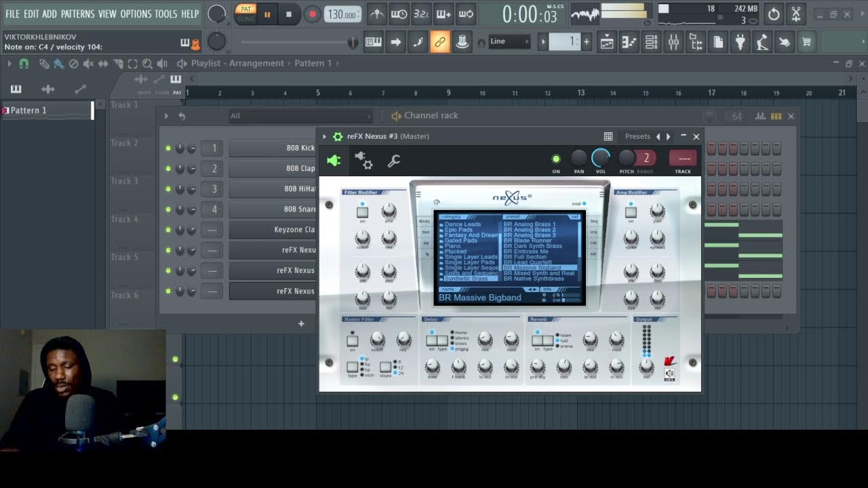
Task: Open the All channel filter dropdown
Action: [x=300, y=116]
